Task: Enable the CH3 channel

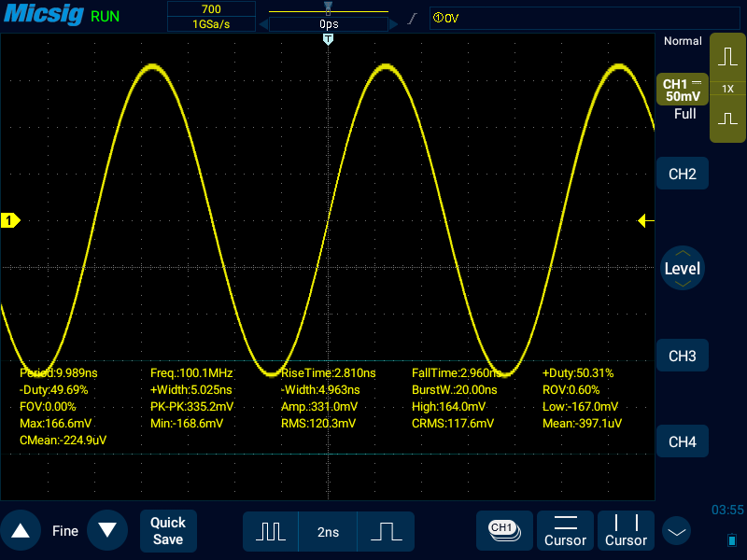Action: (683, 356)
